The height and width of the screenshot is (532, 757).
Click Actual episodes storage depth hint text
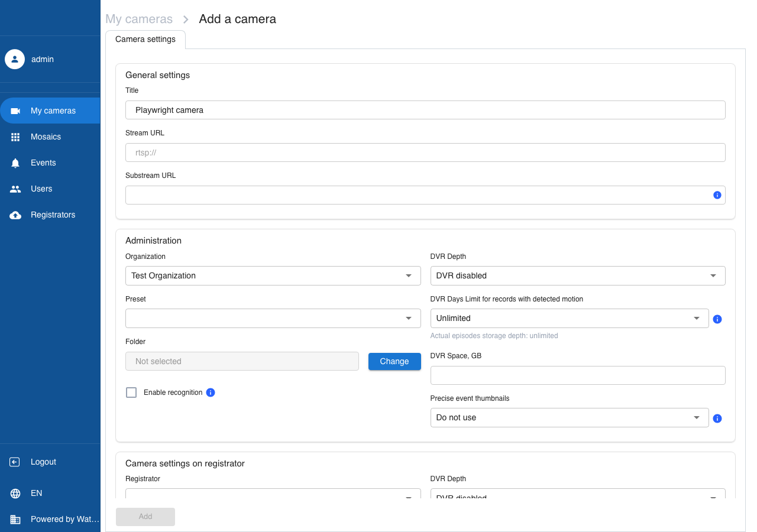(x=494, y=336)
